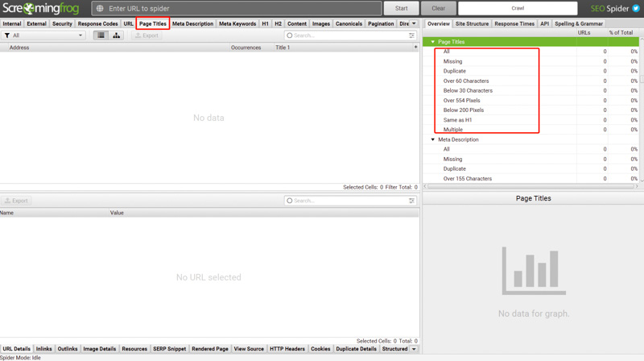Collapse the Page Titles section
The image size is (644, 361).
point(432,42)
